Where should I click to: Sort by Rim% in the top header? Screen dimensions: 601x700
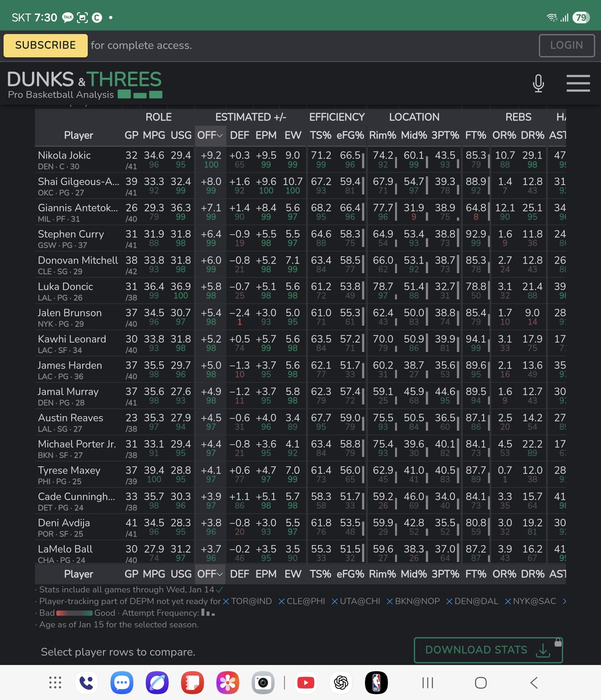click(382, 135)
